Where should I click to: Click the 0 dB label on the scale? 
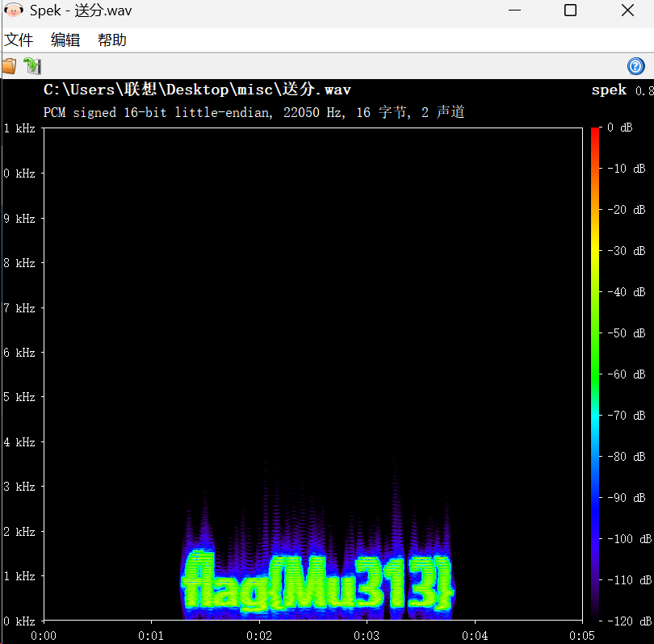[621, 127]
